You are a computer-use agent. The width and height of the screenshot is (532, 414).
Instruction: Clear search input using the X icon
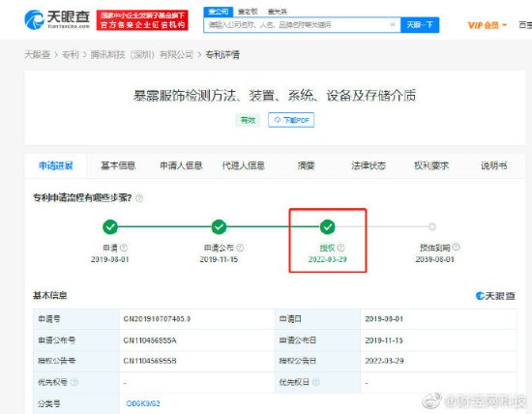(393, 25)
